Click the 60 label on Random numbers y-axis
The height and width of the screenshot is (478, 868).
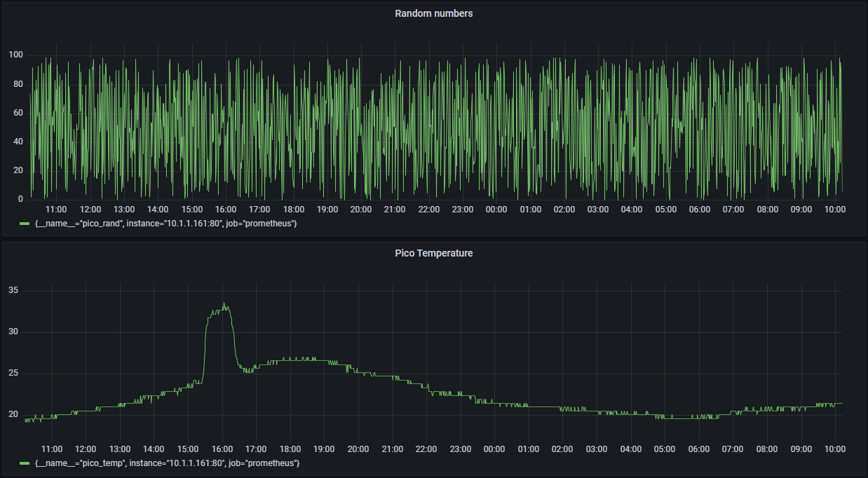pyautogui.click(x=18, y=113)
